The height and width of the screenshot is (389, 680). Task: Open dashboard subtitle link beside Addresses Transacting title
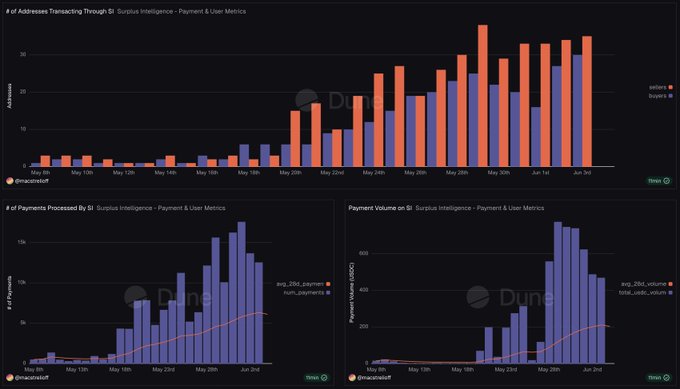pyautogui.click(x=182, y=11)
